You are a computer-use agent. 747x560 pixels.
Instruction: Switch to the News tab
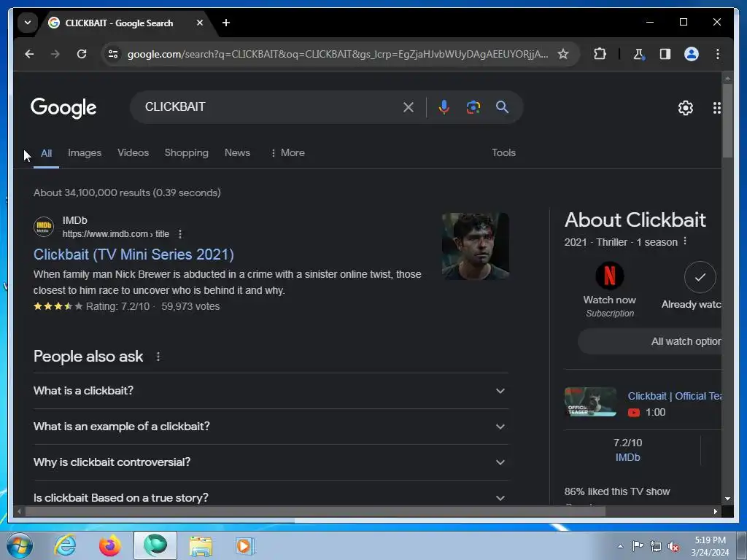tap(237, 153)
